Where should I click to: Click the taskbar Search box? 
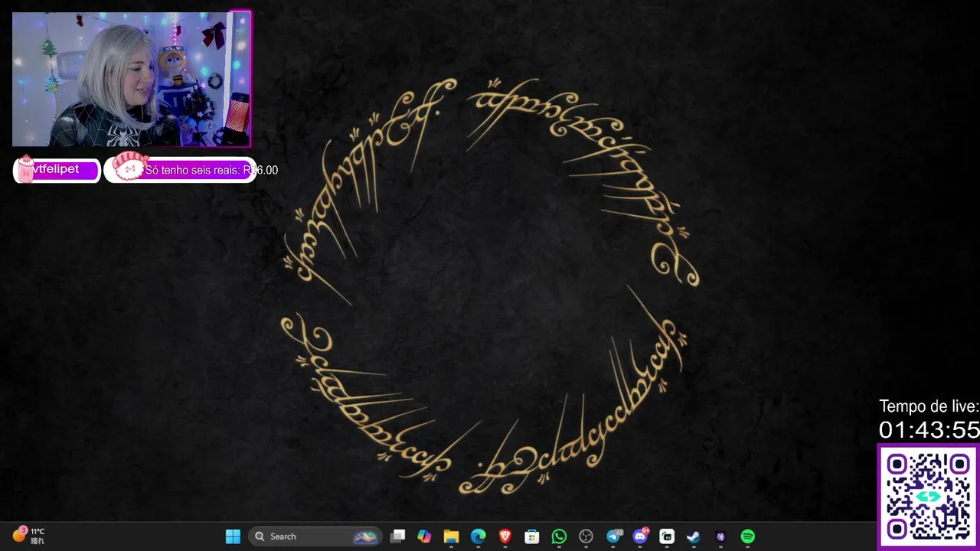tap(315, 536)
